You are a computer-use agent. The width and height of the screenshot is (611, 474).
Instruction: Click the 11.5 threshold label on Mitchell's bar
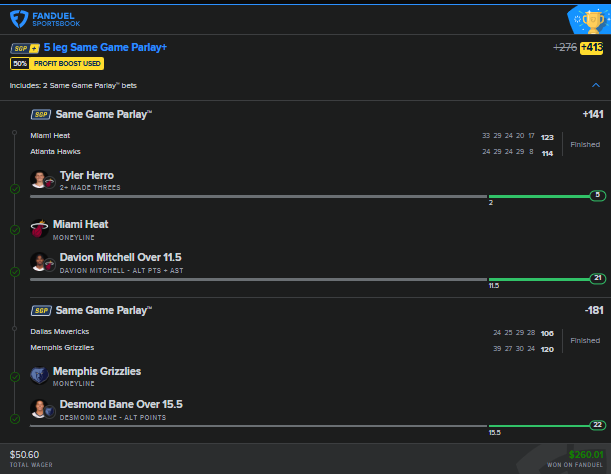[494, 286]
